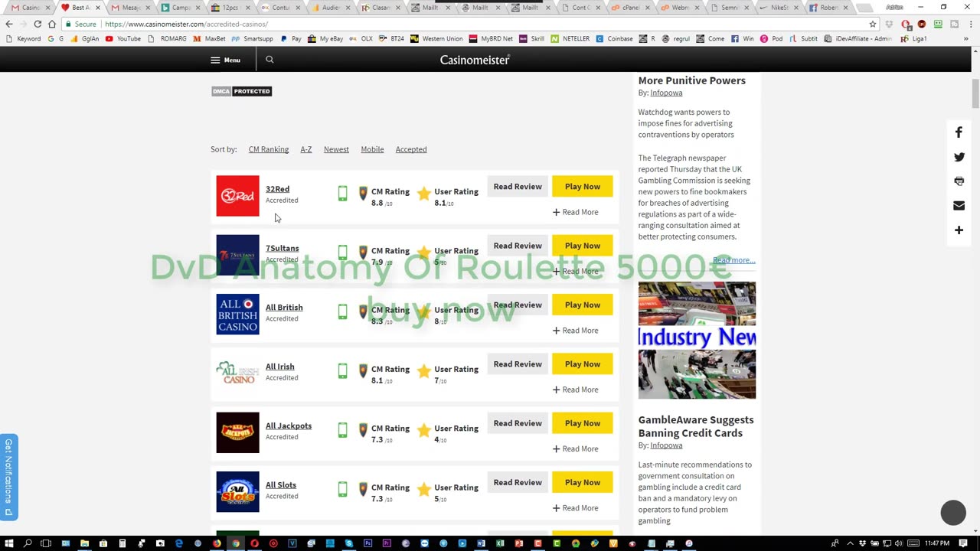The image size is (980, 551).
Task: Click Read Review for 7Sultans
Action: pos(518,246)
